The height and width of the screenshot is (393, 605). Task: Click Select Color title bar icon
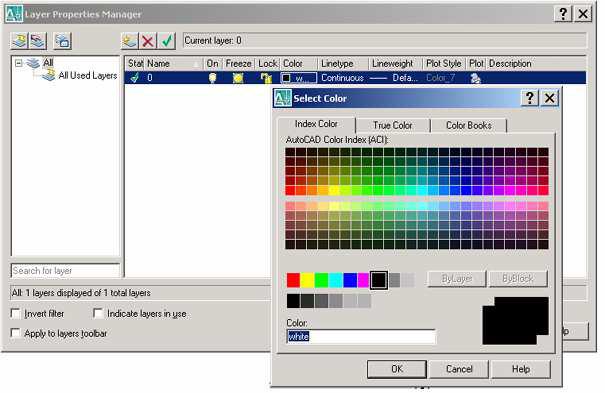282,98
